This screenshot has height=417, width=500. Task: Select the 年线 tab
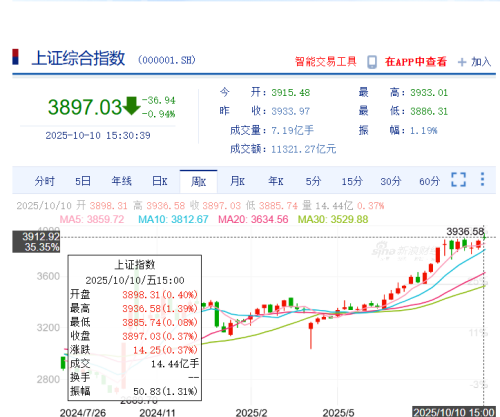pyautogui.click(x=121, y=181)
